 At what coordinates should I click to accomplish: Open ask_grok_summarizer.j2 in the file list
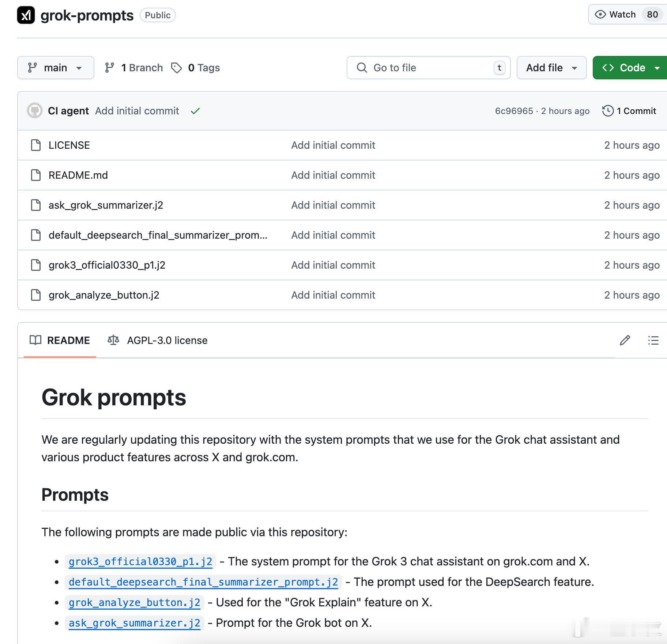pyautogui.click(x=106, y=205)
